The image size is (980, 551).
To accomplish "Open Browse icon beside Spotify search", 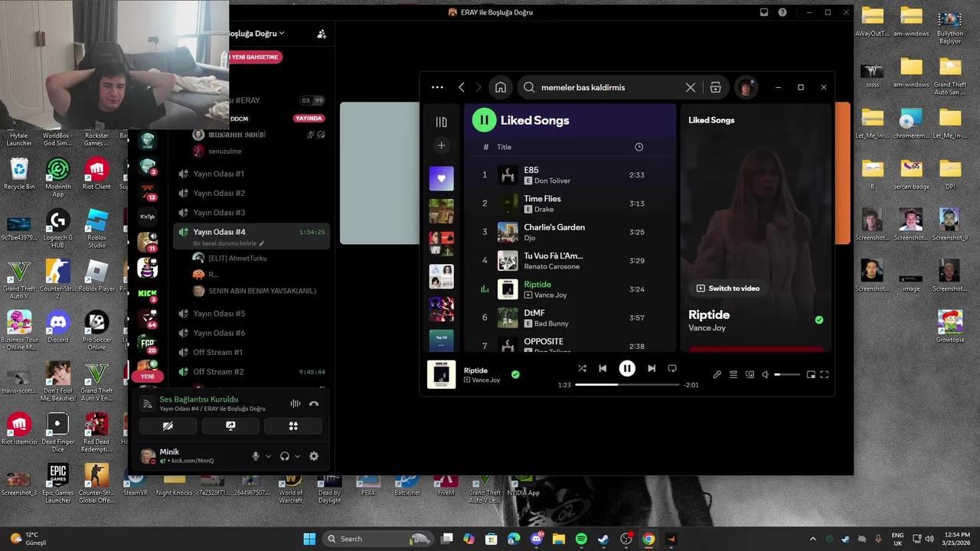I will (715, 87).
